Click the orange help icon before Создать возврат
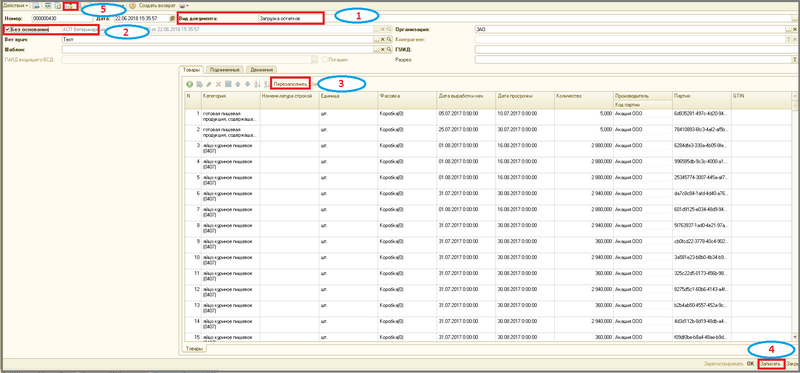800x373 pixels. pos(132,6)
